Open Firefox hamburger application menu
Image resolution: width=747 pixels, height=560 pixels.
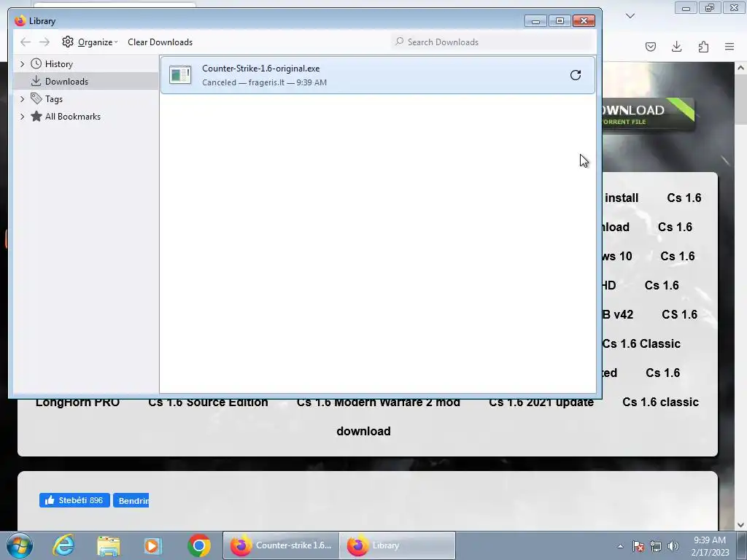coord(729,47)
